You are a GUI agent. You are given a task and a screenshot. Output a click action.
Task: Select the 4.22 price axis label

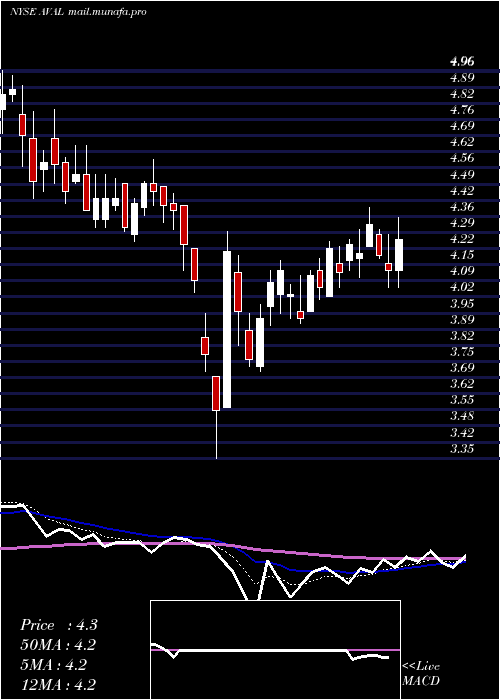462,239
